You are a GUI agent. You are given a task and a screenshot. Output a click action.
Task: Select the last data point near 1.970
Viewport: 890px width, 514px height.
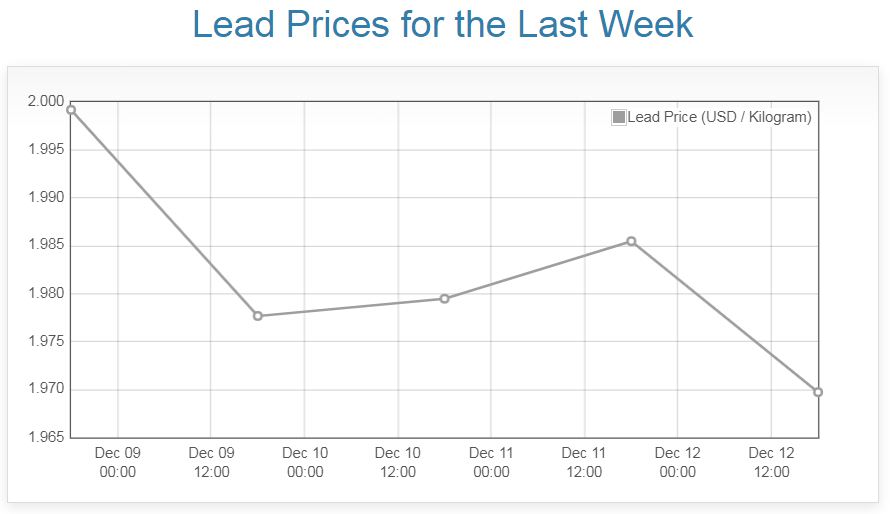pyautogui.click(x=818, y=392)
